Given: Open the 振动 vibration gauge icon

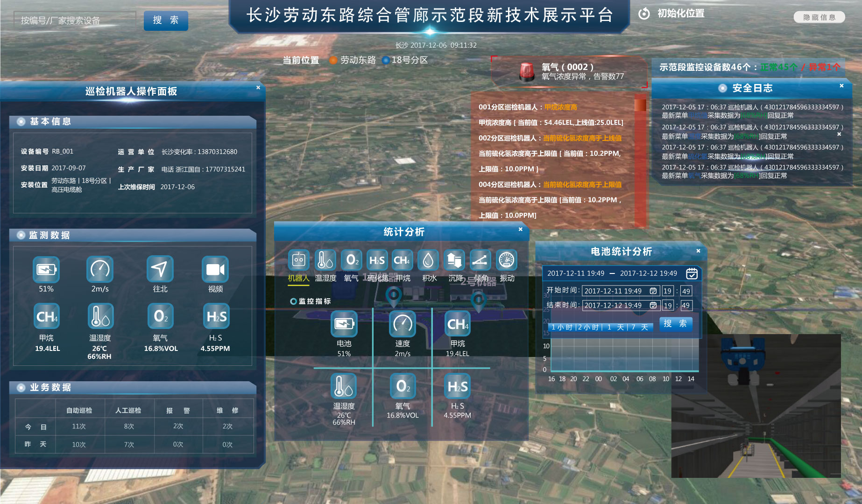Looking at the screenshot, I should [x=507, y=260].
